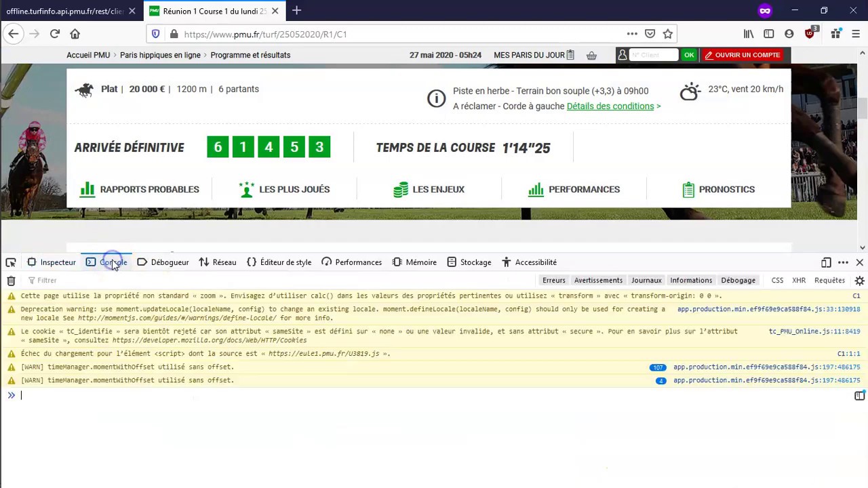Viewport: 868px width, 488px height.
Task: Toggle responsive design mode icon
Action: 826,262
